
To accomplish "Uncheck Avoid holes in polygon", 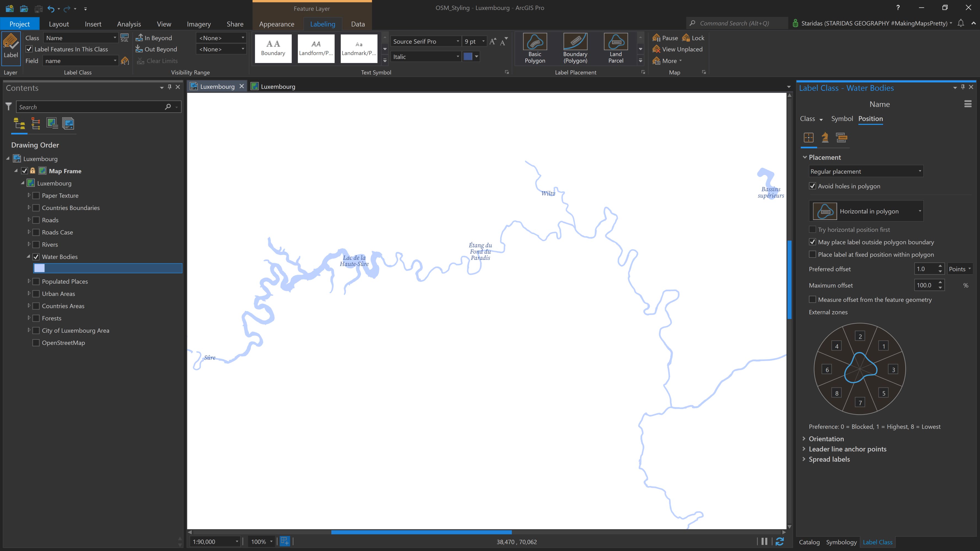I will pyautogui.click(x=812, y=186).
